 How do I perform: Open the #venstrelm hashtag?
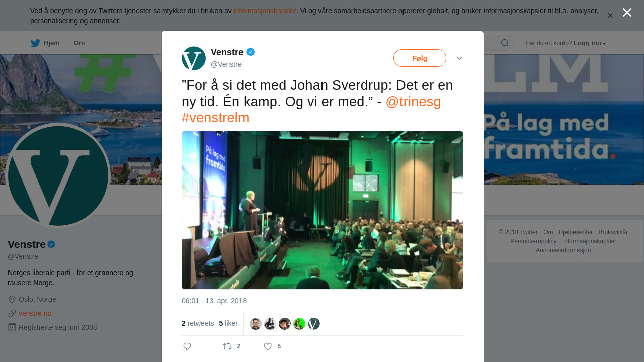[215, 118]
